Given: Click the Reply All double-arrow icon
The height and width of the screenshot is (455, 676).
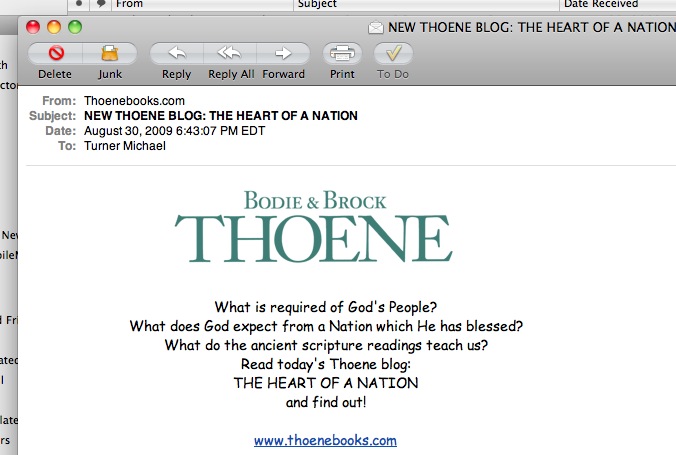Looking at the screenshot, I should pos(230,53).
